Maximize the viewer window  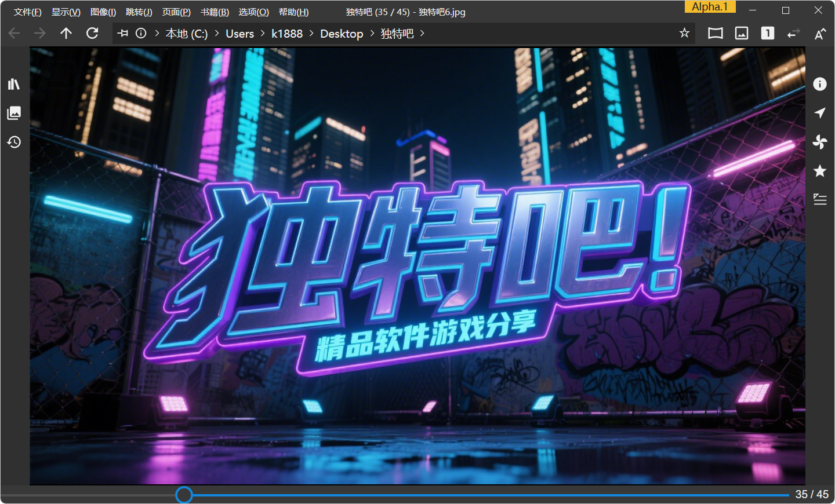786,10
